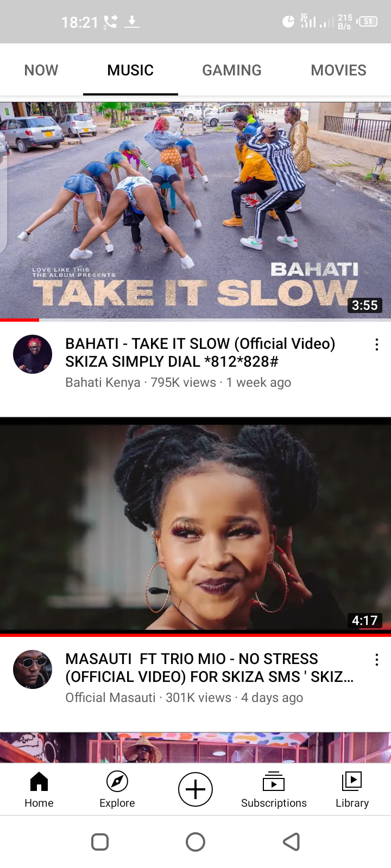
Task: Tap the Android recent apps square button
Action: pyautogui.click(x=100, y=842)
